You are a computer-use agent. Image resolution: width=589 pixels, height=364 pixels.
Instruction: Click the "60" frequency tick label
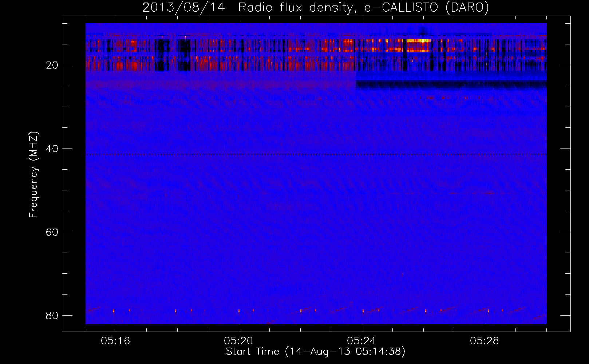[52, 232]
